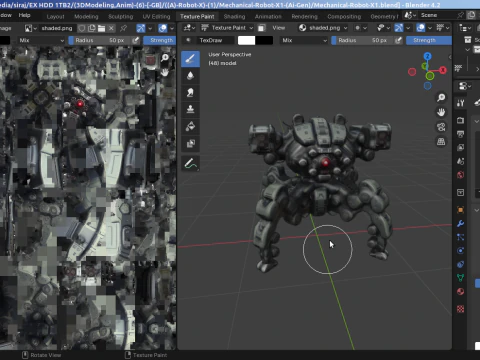
Task: Toggle image editor radius pressure sensitivity
Action: pos(135,40)
